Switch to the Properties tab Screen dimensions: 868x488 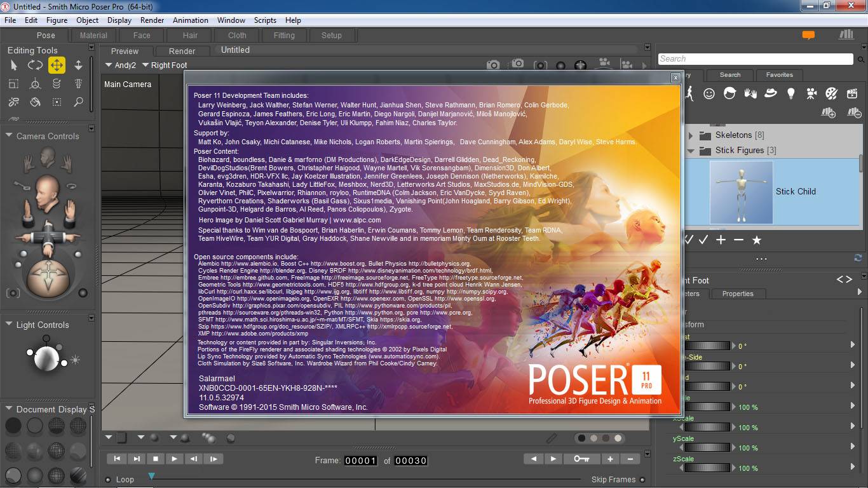(x=738, y=294)
